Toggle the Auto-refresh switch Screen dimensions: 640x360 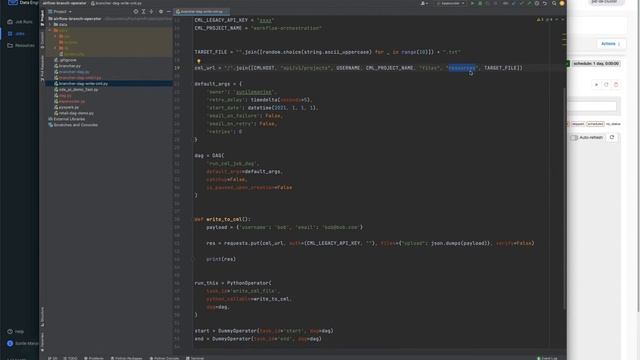point(574,138)
